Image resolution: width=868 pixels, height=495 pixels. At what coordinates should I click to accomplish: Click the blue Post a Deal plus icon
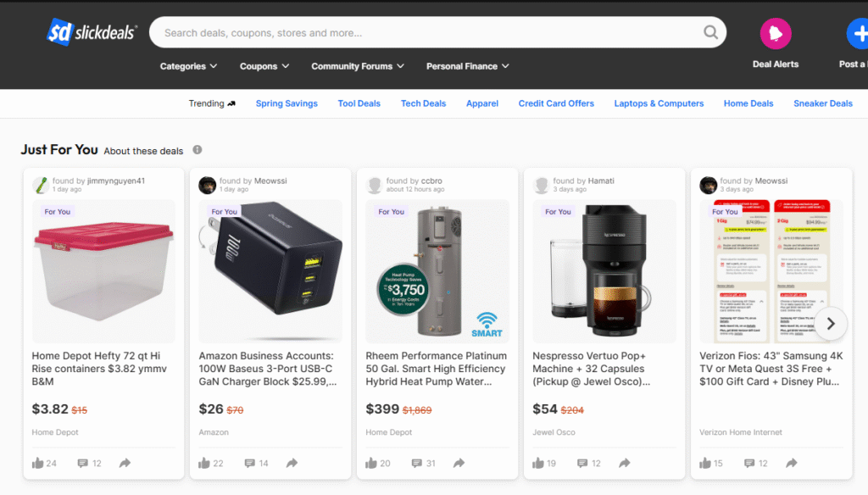click(858, 33)
